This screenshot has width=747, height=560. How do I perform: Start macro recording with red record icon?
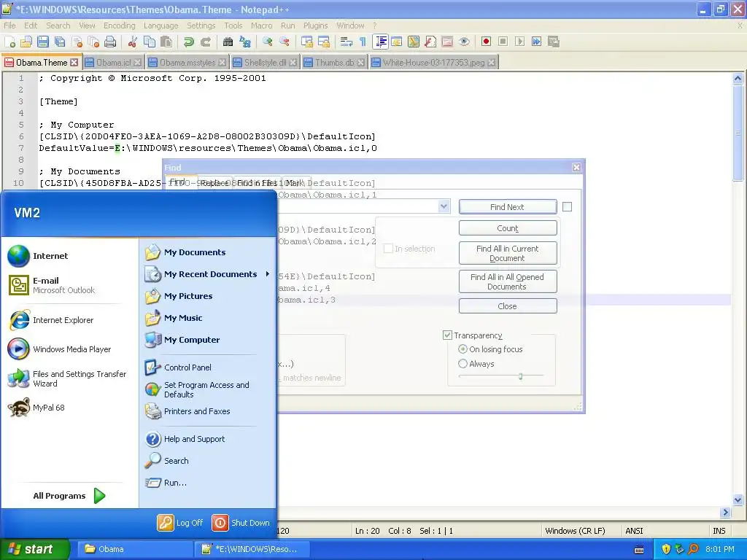486,42
